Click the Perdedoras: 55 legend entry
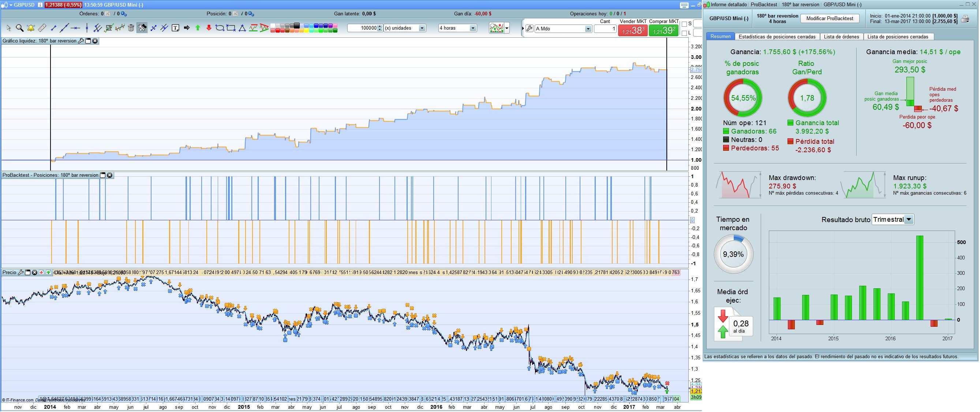 pos(751,148)
